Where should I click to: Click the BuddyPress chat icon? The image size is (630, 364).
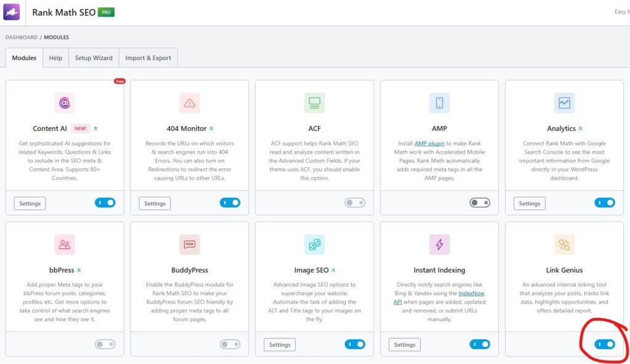(x=189, y=244)
